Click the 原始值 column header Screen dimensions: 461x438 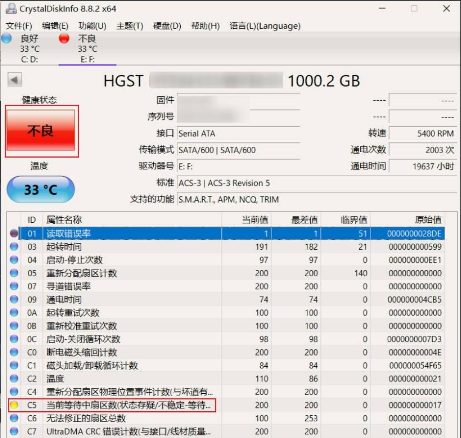click(407, 220)
